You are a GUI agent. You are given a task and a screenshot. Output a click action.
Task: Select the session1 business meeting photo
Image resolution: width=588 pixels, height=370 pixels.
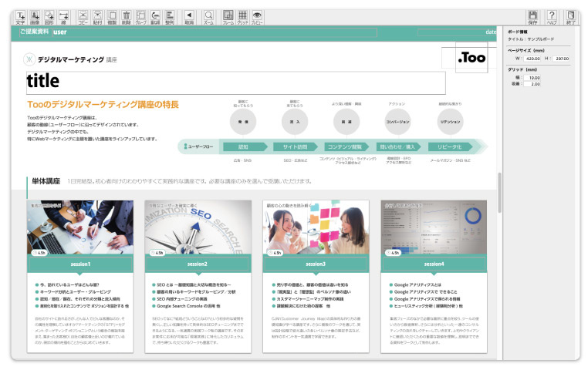(80, 227)
